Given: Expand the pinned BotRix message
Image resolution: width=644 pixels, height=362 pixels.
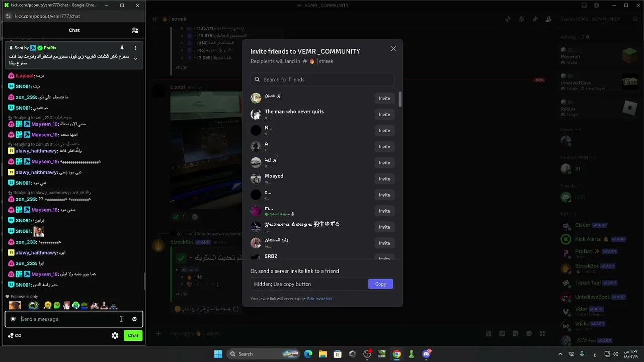Looking at the screenshot, I should [x=135, y=59].
